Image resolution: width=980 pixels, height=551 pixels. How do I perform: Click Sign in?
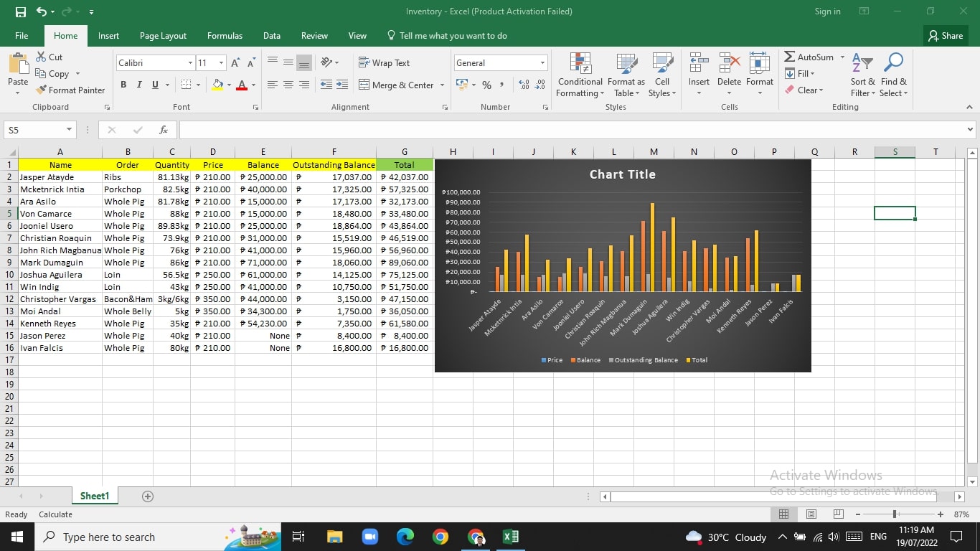[827, 11]
